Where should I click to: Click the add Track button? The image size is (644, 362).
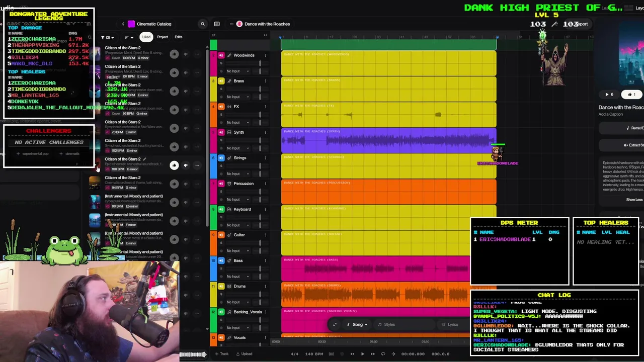[x=221, y=354]
